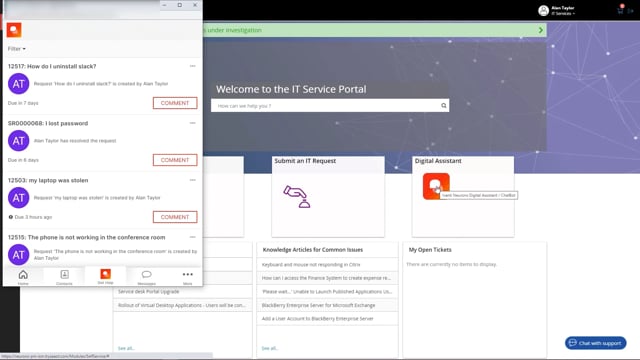Open the more options for ticket 12503
640x360 pixels.
[193, 180]
